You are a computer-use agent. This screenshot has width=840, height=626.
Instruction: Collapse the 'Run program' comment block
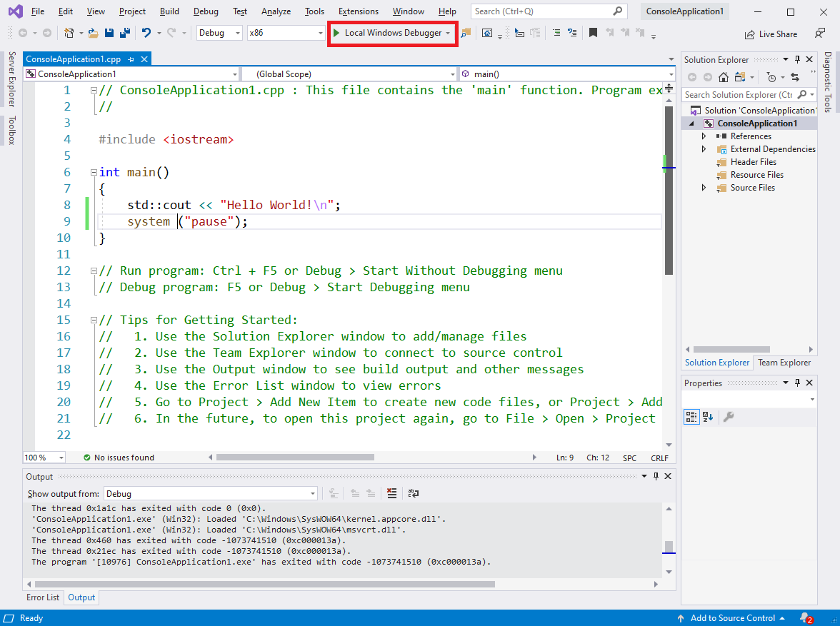94,271
